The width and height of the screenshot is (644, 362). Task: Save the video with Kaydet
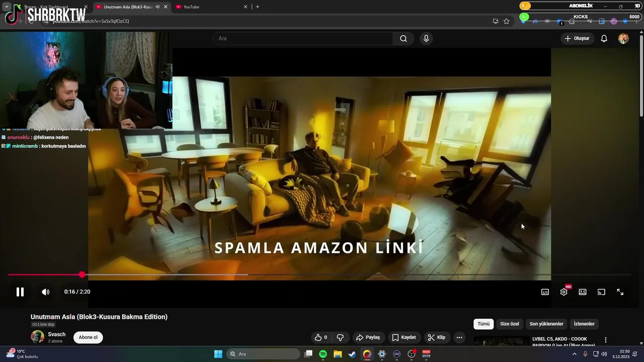click(x=404, y=337)
